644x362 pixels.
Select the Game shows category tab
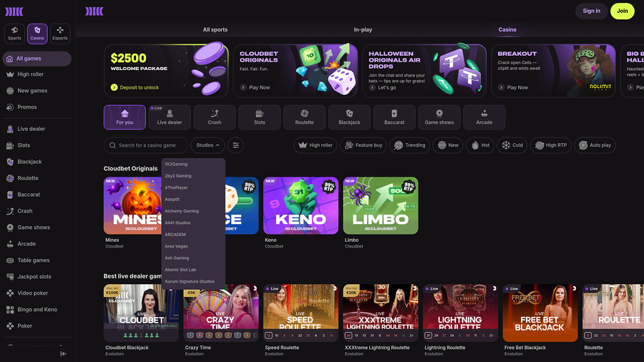click(x=439, y=117)
